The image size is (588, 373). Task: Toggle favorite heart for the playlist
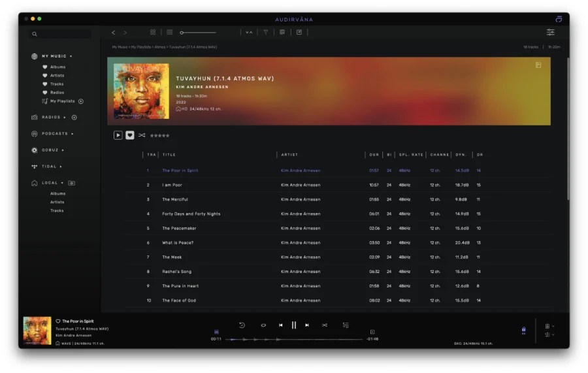(x=130, y=135)
